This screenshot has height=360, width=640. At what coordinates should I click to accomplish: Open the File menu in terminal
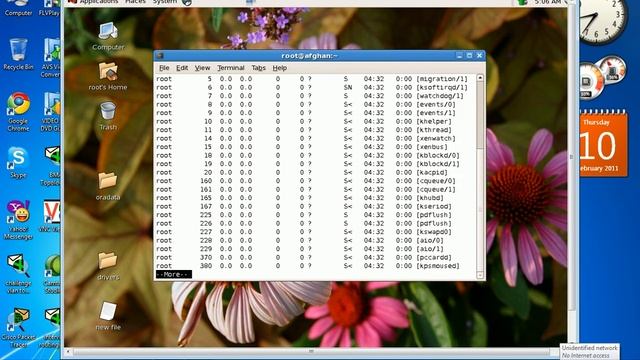(x=164, y=68)
